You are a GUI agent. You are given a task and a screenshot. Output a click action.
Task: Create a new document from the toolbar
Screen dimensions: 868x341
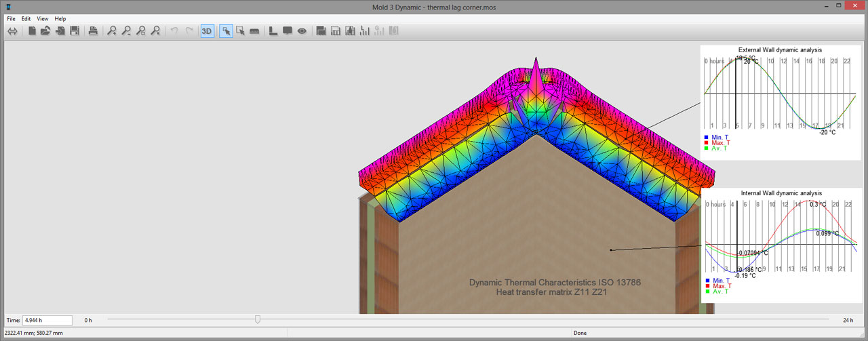(x=32, y=31)
